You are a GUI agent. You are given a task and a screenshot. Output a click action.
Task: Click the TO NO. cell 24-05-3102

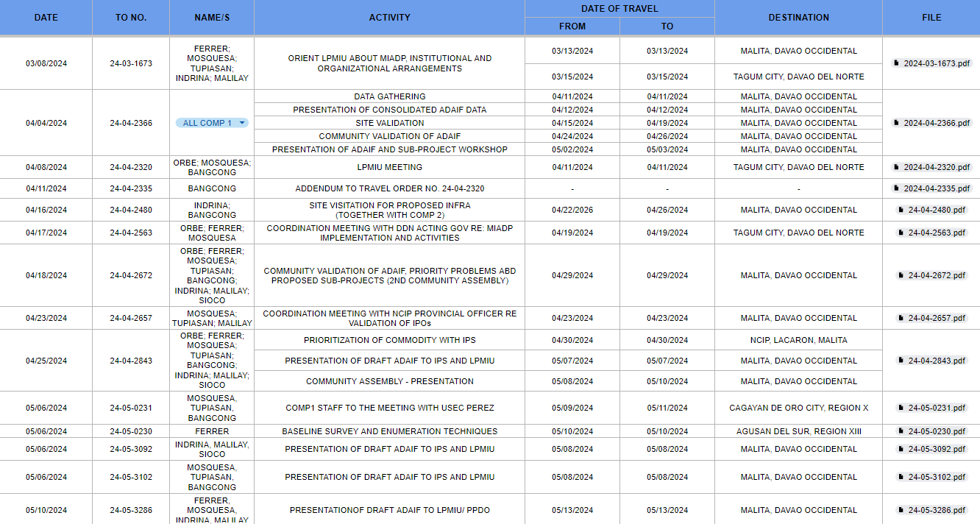pos(131,477)
